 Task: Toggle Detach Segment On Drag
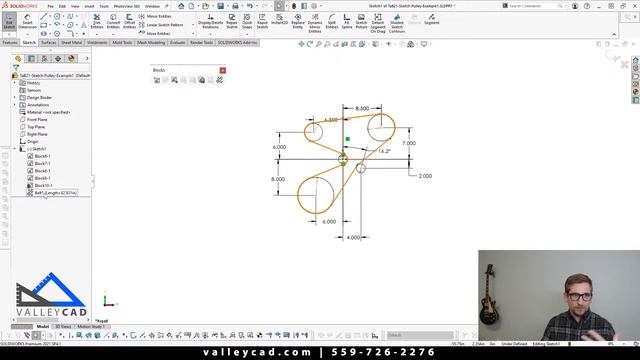pyautogui.click(x=378, y=23)
